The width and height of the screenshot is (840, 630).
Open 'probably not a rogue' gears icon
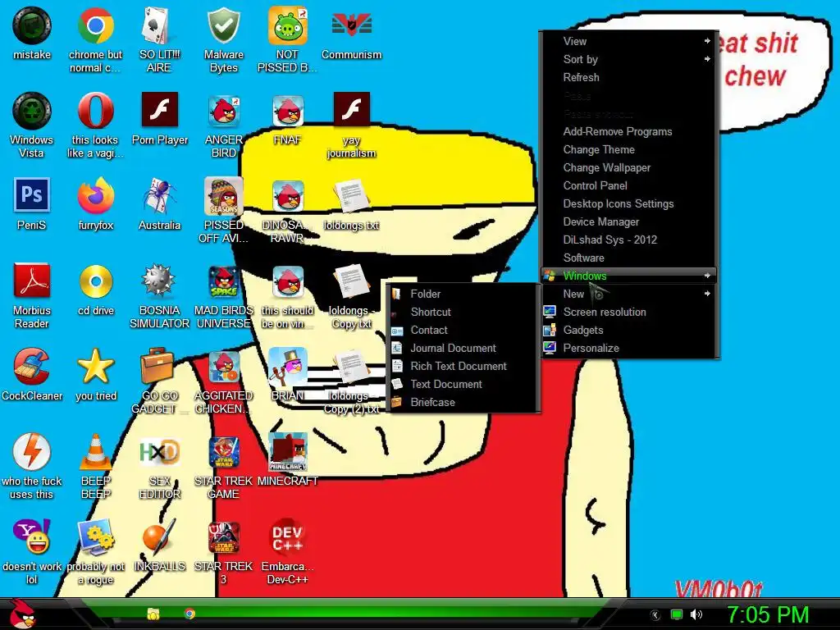[x=95, y=536]
